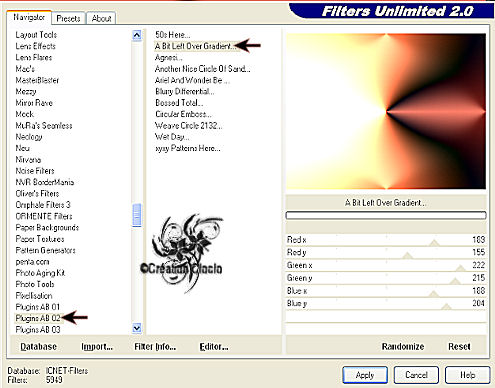The image size is (495, 388).
Task: Select Paper Backgrounds category
Action: click(47, 227)
